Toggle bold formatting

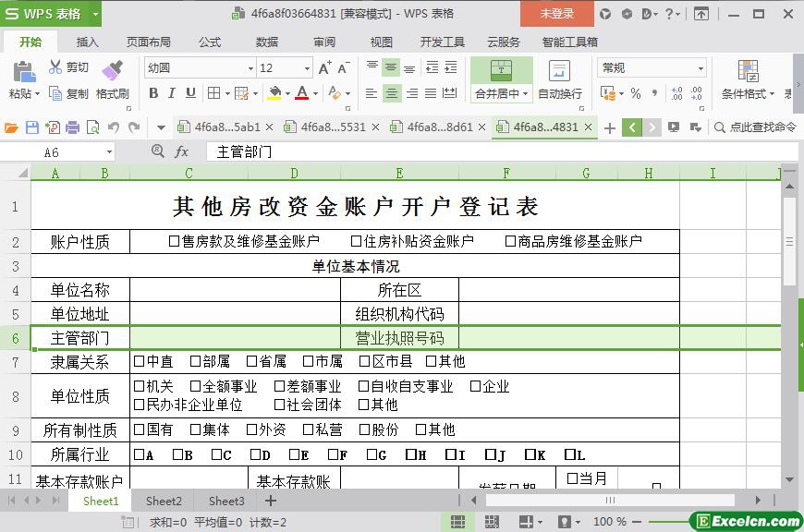pos(153,93)
